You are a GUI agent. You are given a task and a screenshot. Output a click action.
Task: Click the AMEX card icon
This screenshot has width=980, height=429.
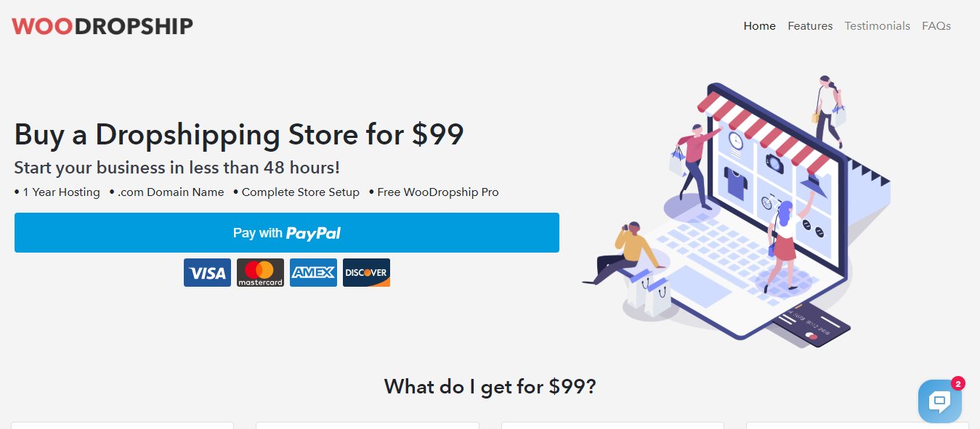click(x=313, y=273)
